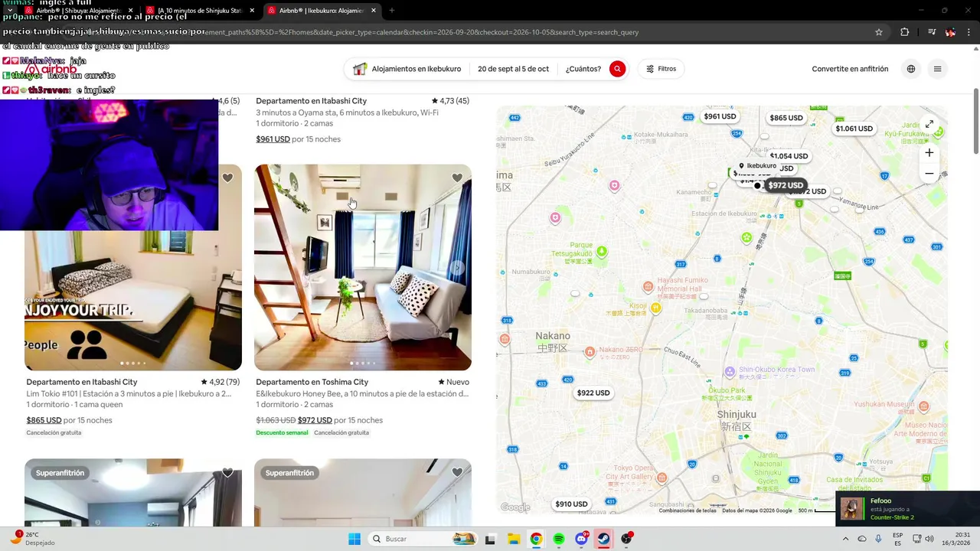Open Chrome from the taskbar

tap(536, 539)
